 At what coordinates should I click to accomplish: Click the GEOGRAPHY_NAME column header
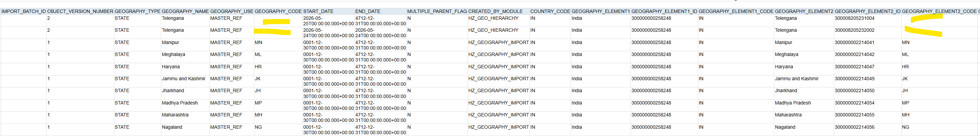coord(185,11)
